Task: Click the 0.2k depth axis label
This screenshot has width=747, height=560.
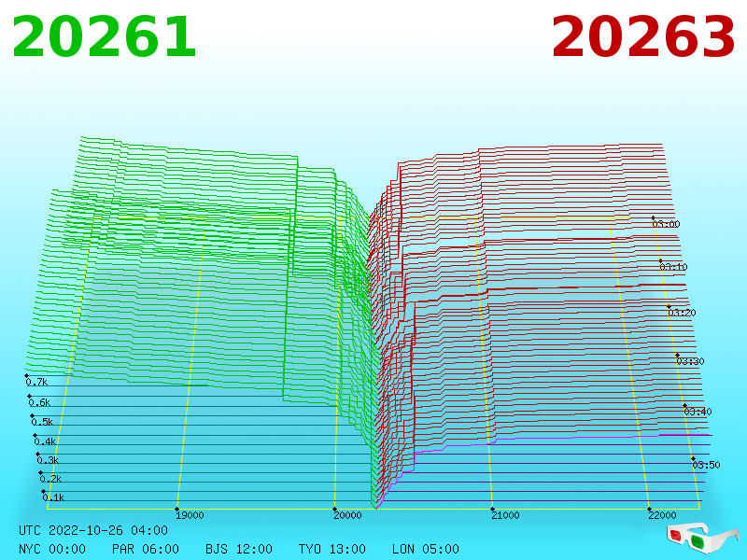Action: click(x=50, y=479)
